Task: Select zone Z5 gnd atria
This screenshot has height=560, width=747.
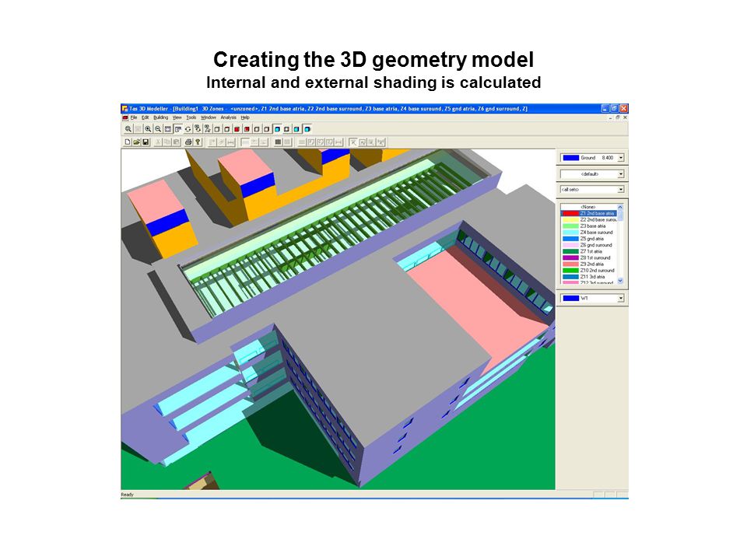Action: click(588, 239)
